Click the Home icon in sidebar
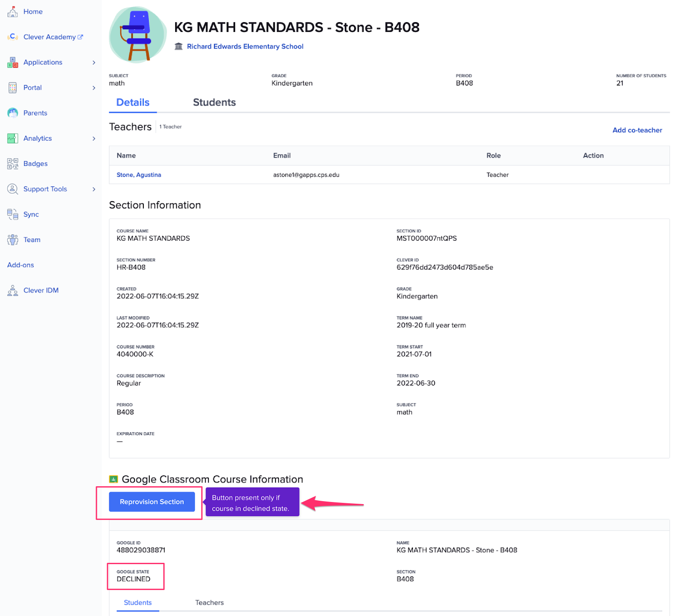 [13, 11]
